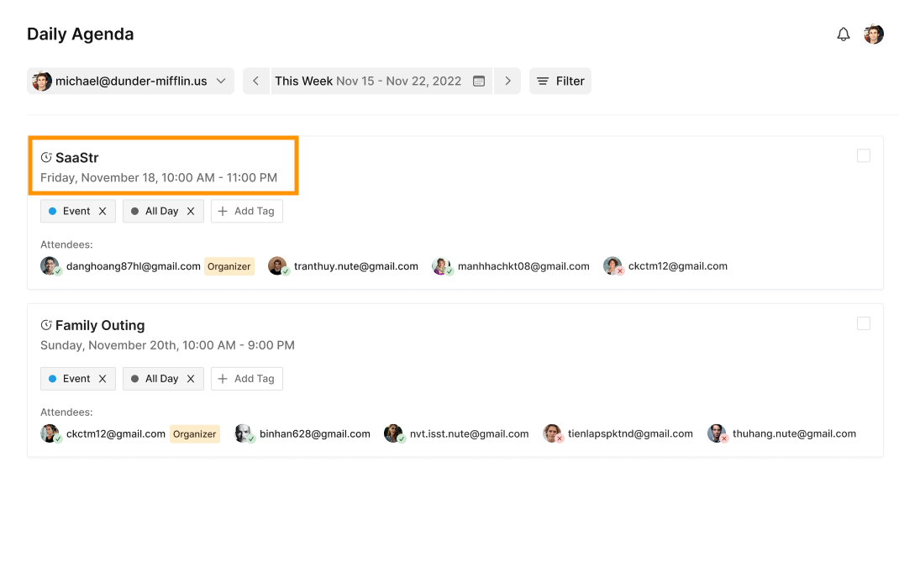Viewport: 899px width, 588px height.
Task: Click manhhachkt08@gmail.com attendee avatar
Action: [442, 266]
